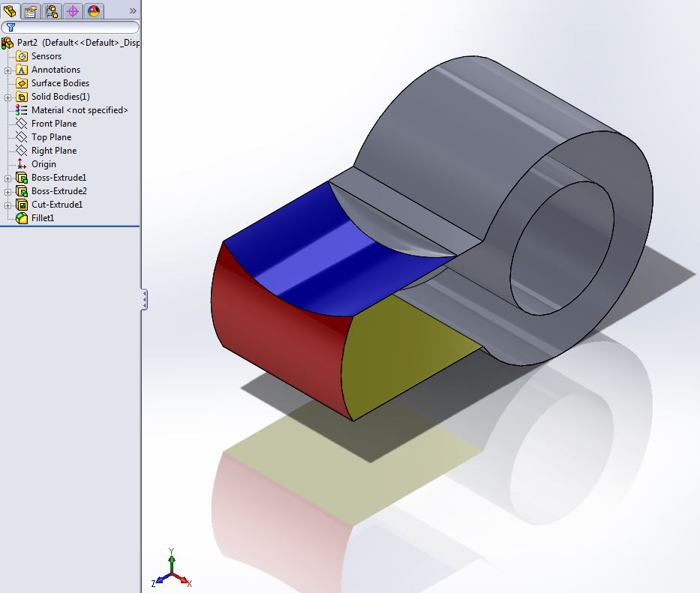
Task: Expand the Boss-Extrude2 feature
Action: tap(8, 192)
